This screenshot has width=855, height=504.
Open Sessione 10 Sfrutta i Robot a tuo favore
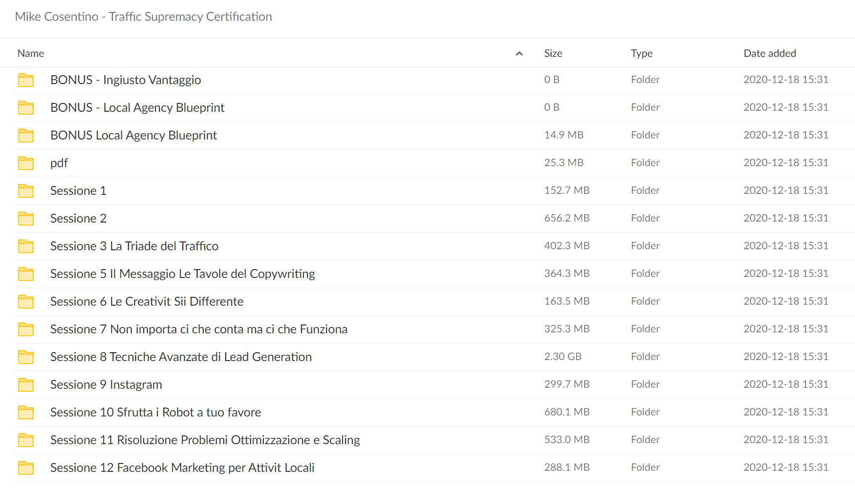(x=156, y=412)
